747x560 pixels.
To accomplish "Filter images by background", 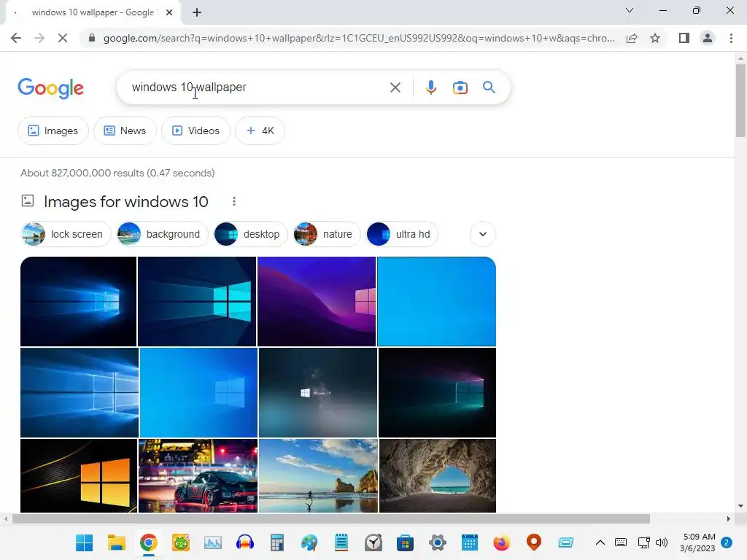I will (163, 234).
